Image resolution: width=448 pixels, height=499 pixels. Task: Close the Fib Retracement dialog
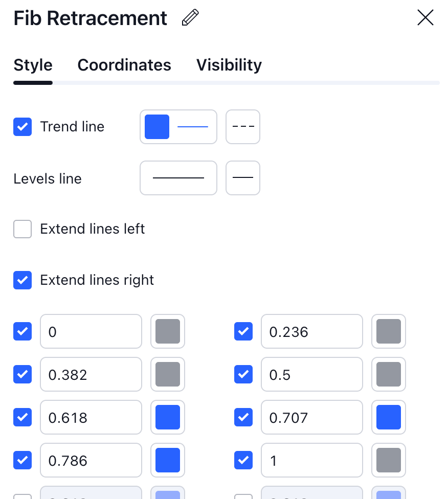coord(425,18)
